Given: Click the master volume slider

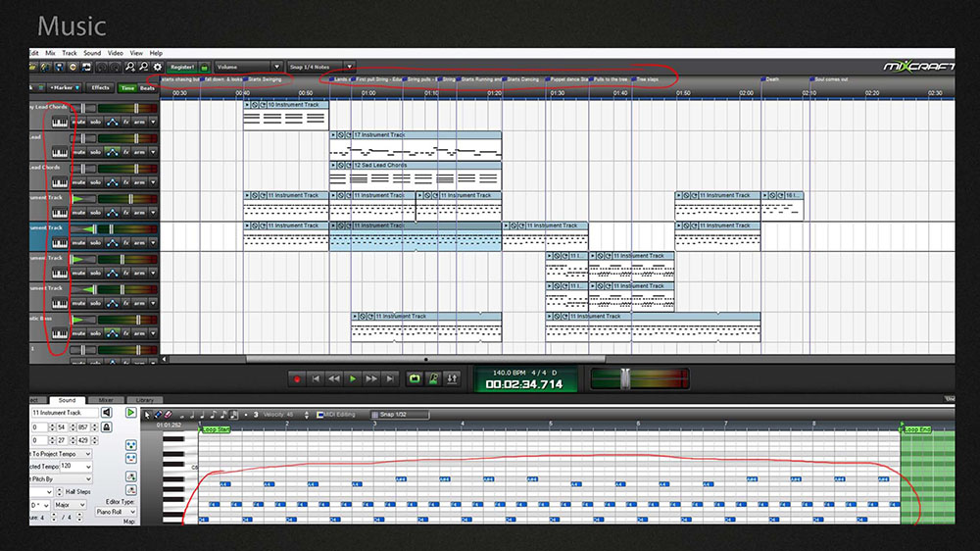Looking at the screenshot, I should coord(625,379).
